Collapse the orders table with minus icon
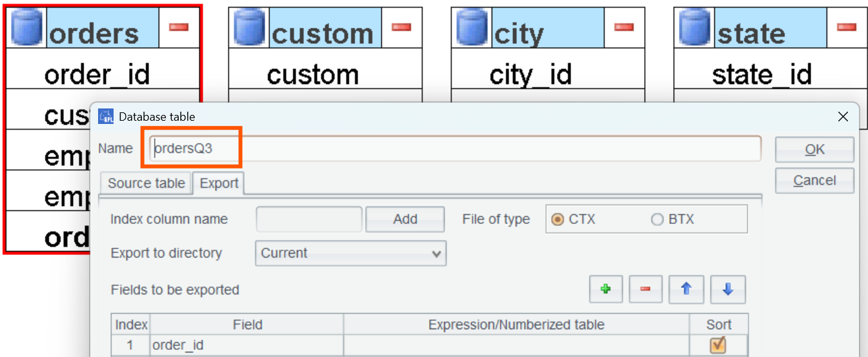The height and width of the screenshot is (357, 868). 179,27
